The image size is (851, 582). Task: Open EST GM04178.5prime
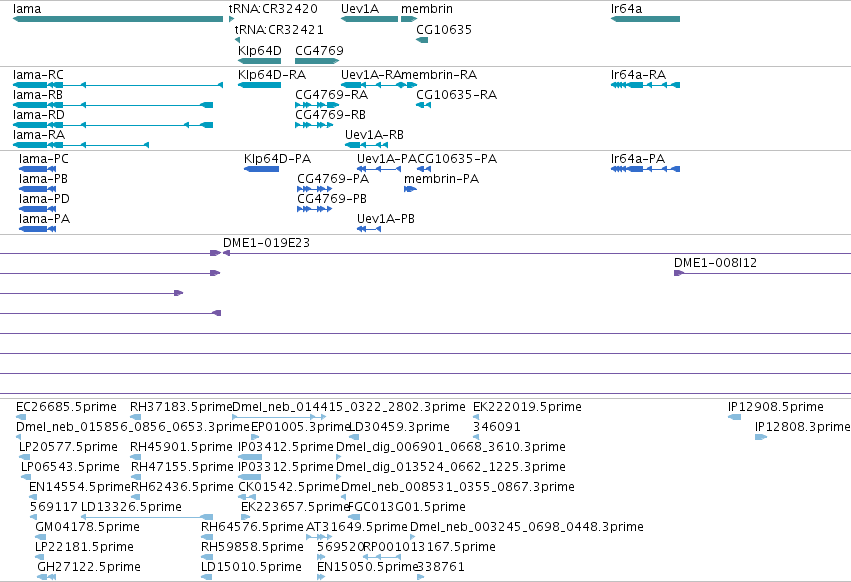(x=87, y=527)
